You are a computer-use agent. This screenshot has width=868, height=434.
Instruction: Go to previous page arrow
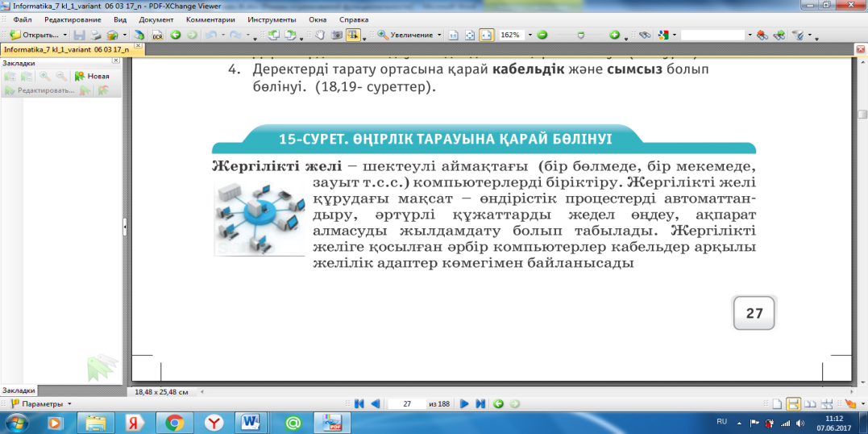point(375,403)
